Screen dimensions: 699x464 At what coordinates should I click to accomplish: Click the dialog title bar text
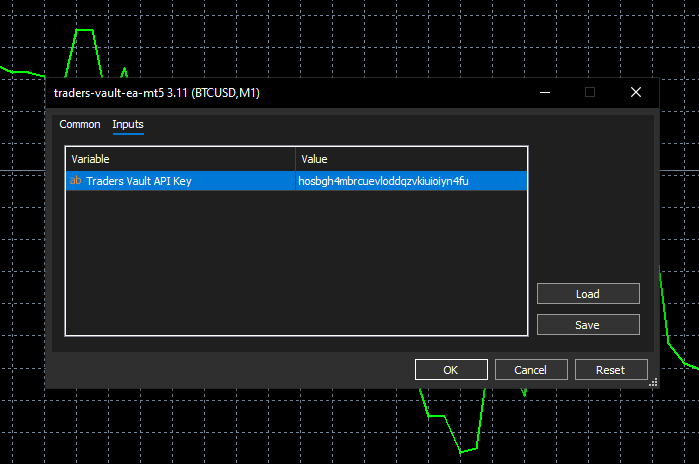[157, 93]
